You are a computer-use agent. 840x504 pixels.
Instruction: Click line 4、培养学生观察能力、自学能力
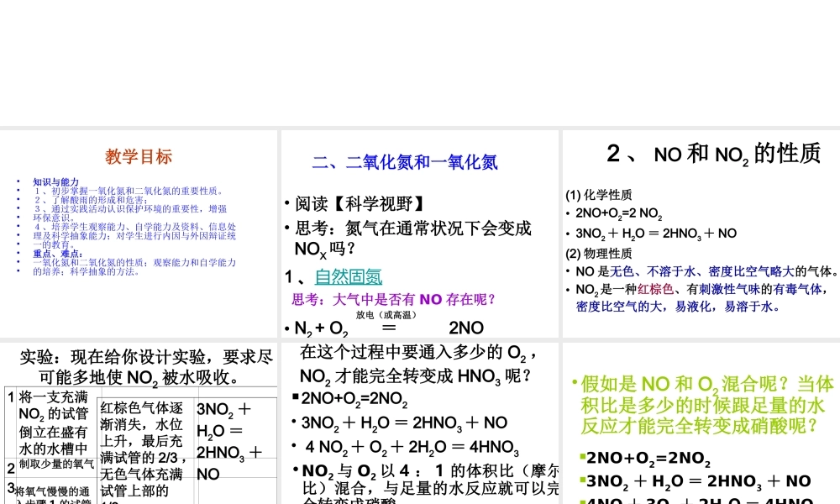[x=134, y=227]
